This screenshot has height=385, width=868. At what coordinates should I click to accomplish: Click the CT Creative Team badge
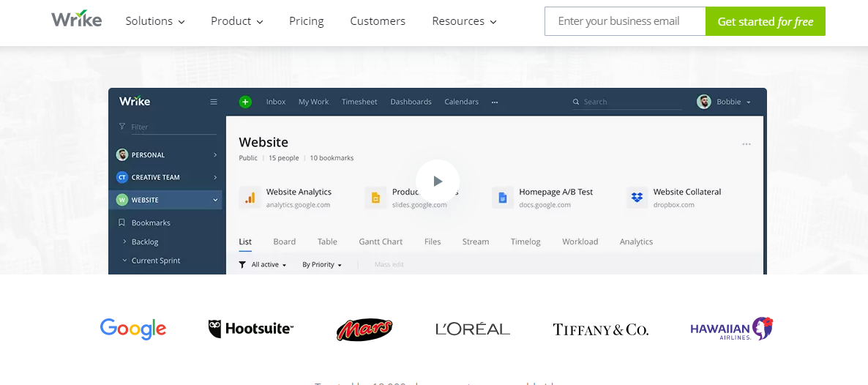121,177
